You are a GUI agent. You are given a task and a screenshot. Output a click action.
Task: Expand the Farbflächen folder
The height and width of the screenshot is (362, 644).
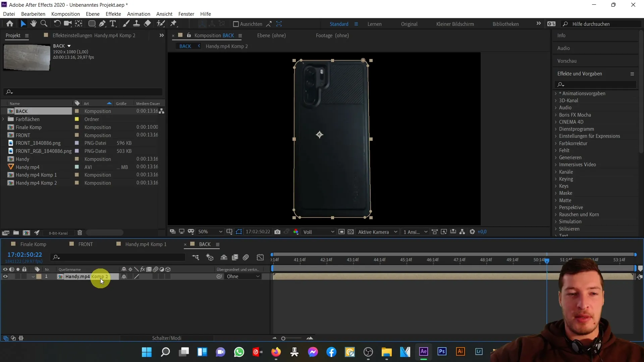coord(3,119)
